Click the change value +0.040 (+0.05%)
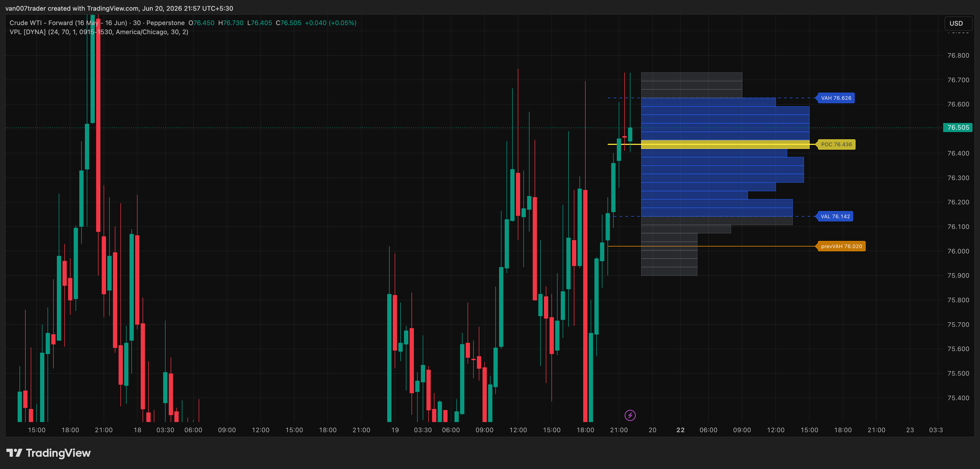Viewport: 980px width, 469px height. [x=331, y=23]
